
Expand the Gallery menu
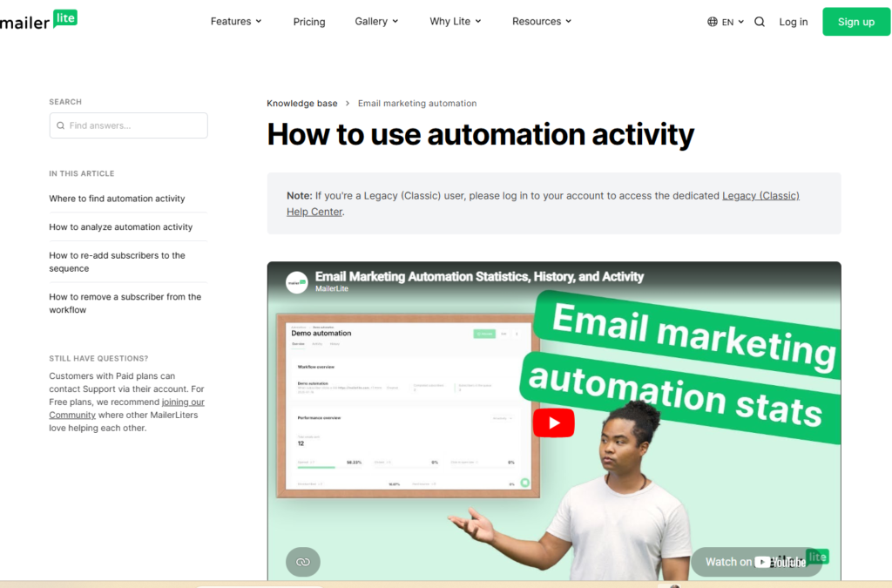pyautogui.click(x=376, y=22)
